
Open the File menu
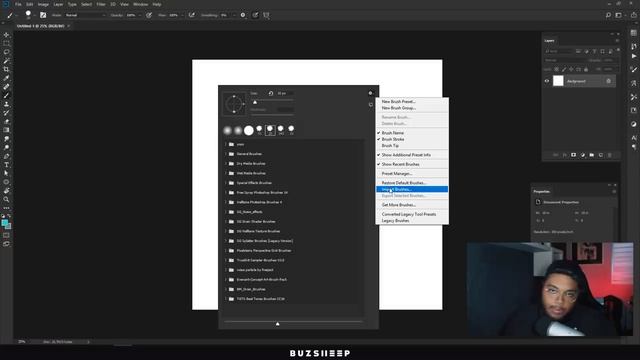click(18, 4)
